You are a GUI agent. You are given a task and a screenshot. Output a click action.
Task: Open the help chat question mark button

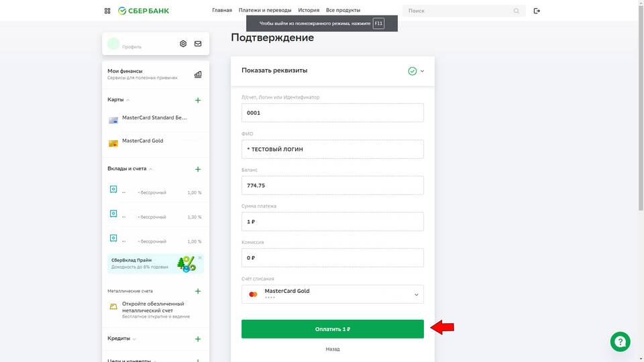(x=620, y=341)
